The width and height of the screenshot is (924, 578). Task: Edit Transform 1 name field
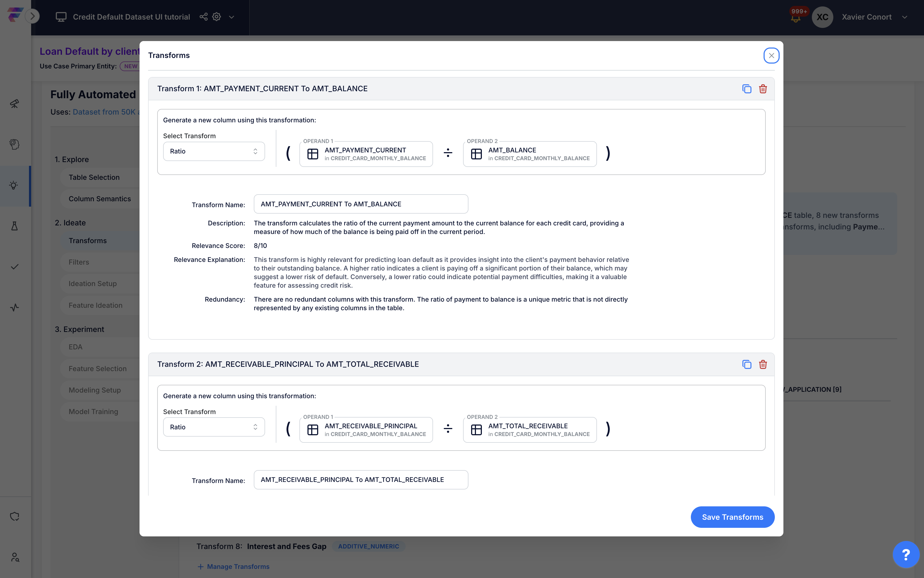click(360, 204)
